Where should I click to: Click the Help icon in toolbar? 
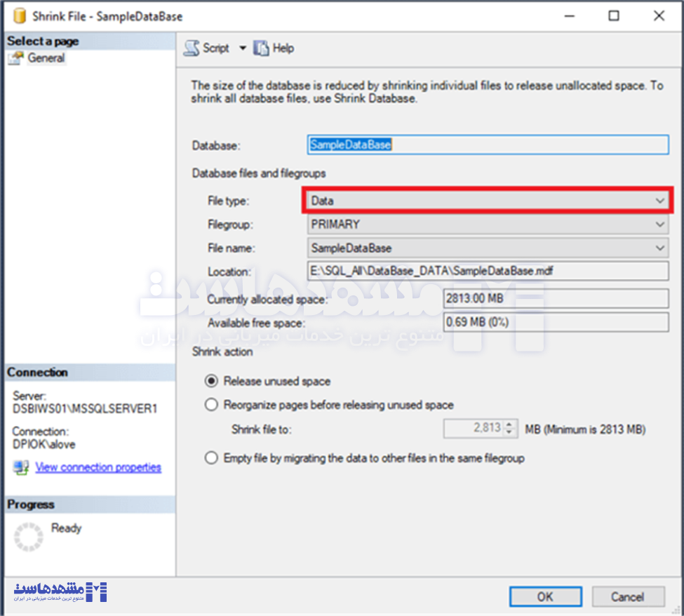(262, 48)
